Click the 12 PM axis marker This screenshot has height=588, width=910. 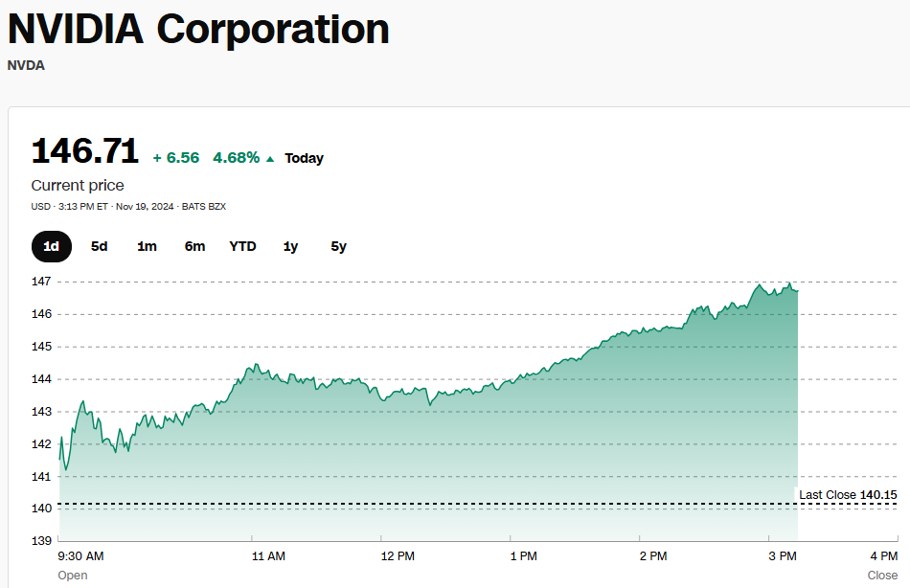(398, 556)
